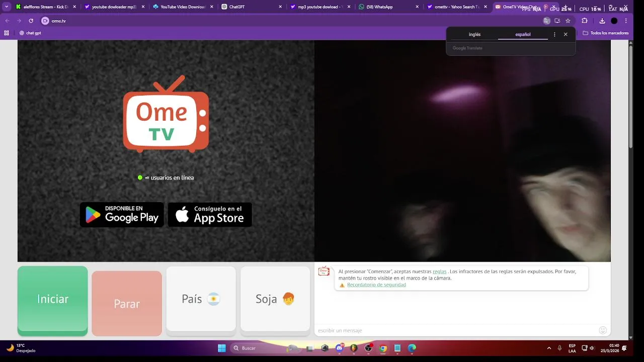Click the install app icon in address bar
Image resolution: width=644 pixels, height=362 pixels.
[x=557, y=21]
